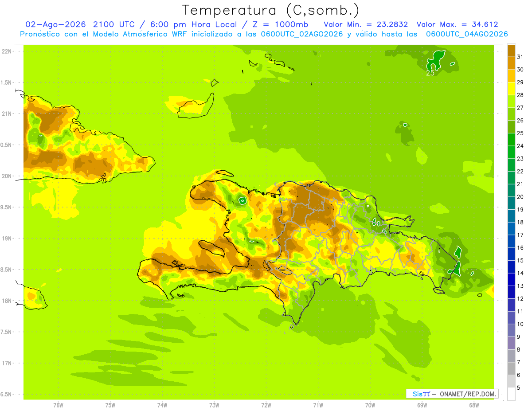Click white legend swatch below 5

click(x=511, y=394)
